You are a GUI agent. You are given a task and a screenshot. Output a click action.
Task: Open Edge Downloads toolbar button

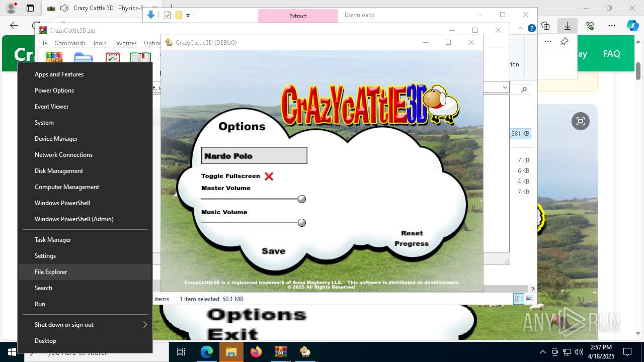coord(568,26)
